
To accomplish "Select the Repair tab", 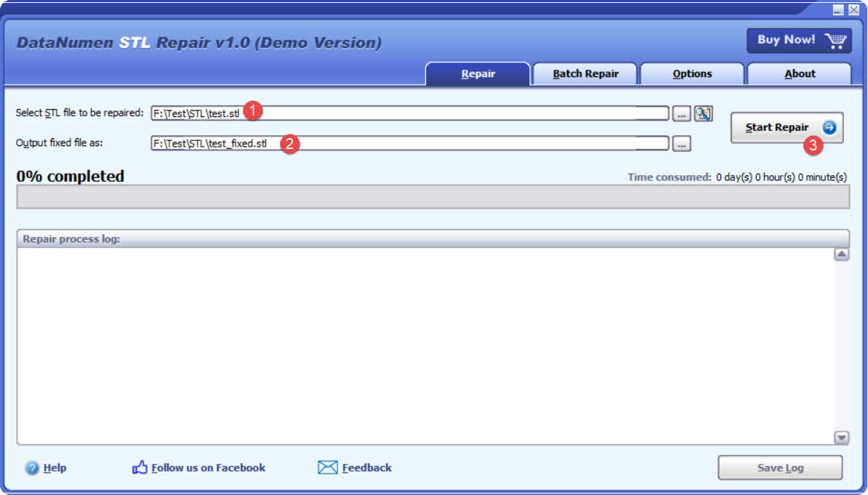I will tap(478, 73).
